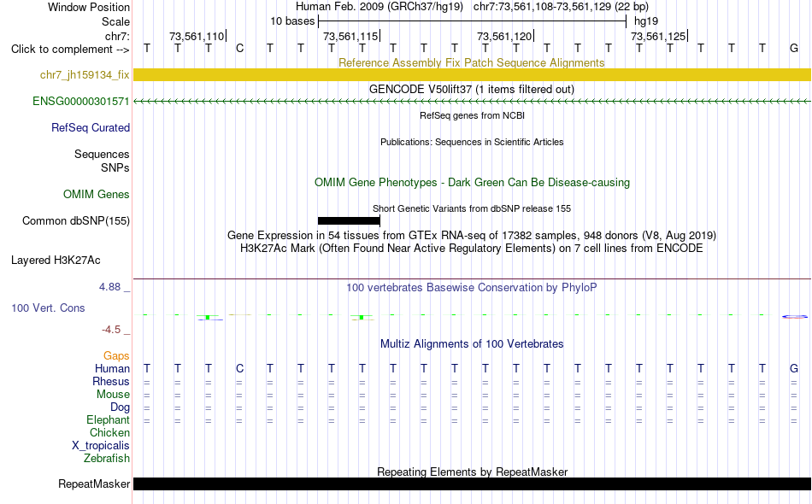Click 'Publications: Sequences in Scientific Articles' title
This screenshot has height=504, width=812.
click(x=472, y=142)
